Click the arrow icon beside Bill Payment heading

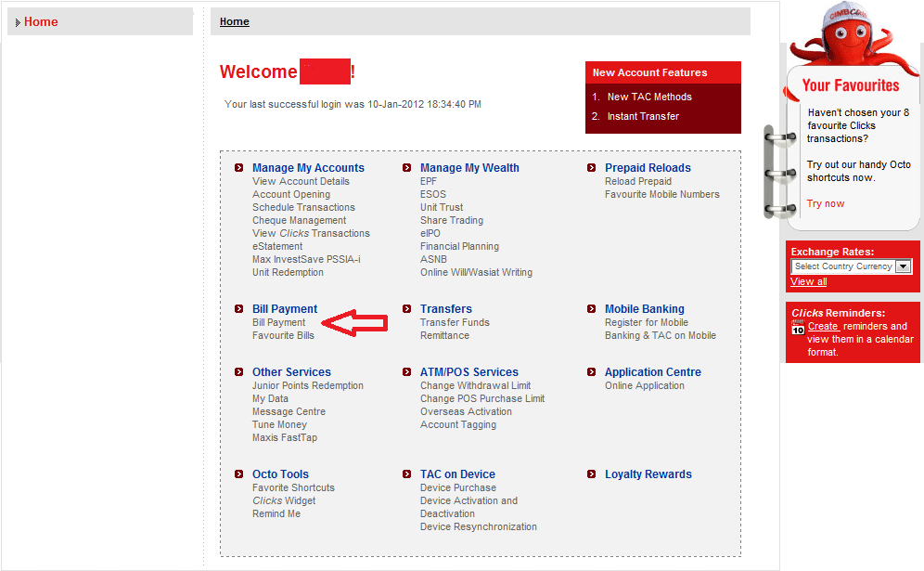[x=238, y=308]
